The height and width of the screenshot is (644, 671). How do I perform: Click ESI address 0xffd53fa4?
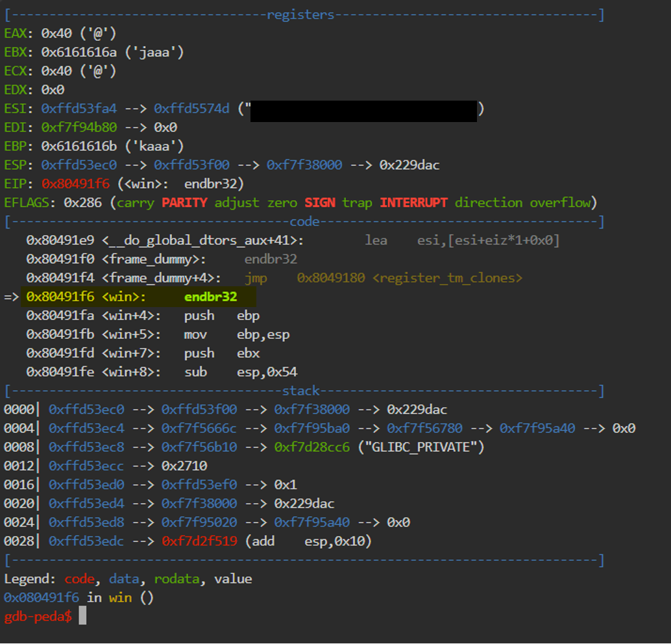point(79,109)
